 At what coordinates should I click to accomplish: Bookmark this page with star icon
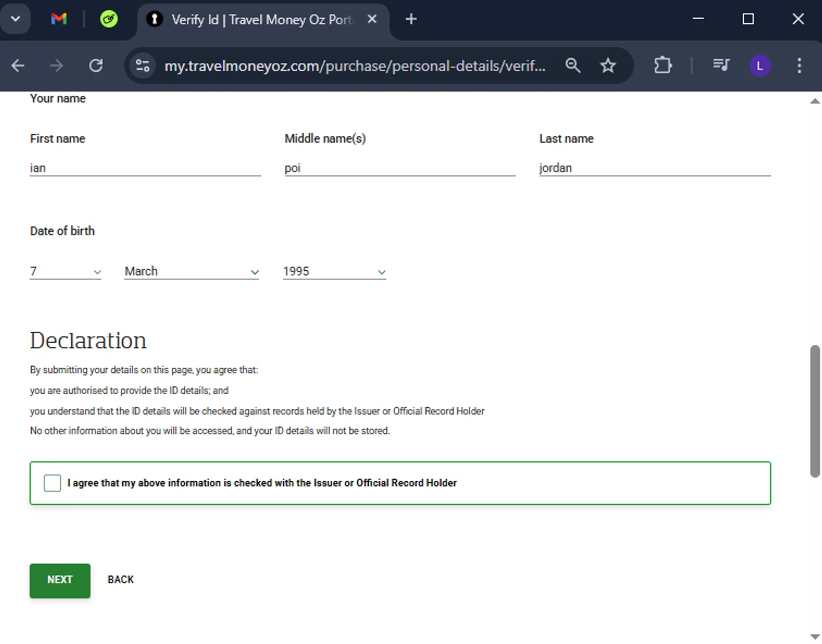pos(608,66)
